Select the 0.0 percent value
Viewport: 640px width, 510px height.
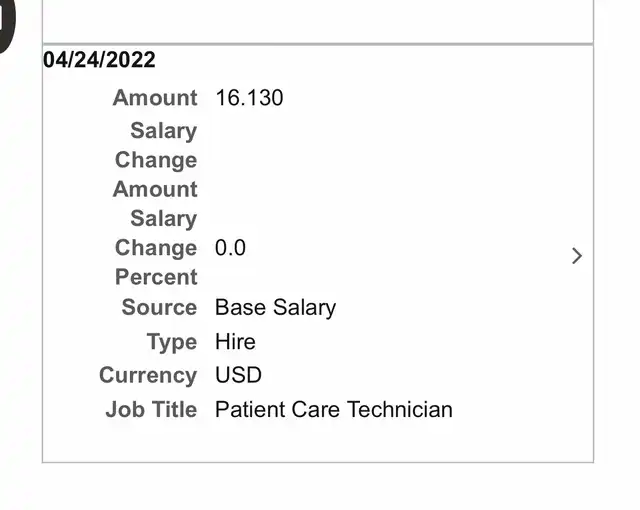[x=230, y=248]
